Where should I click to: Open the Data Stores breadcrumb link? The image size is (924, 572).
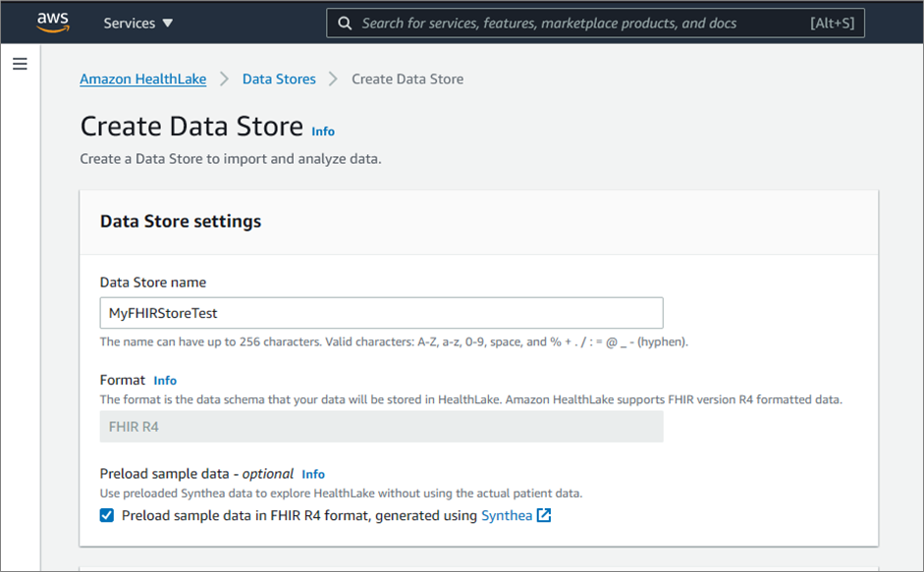coord(279,78)
